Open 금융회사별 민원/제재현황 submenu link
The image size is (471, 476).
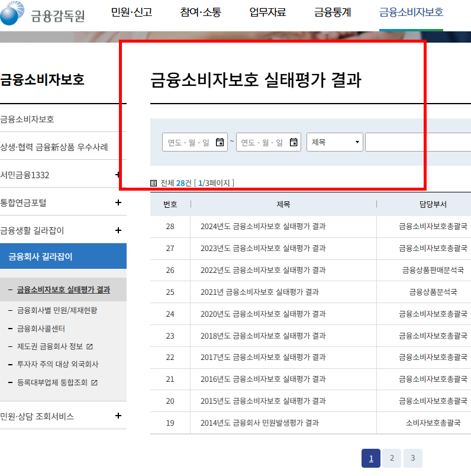click(57, 310)
